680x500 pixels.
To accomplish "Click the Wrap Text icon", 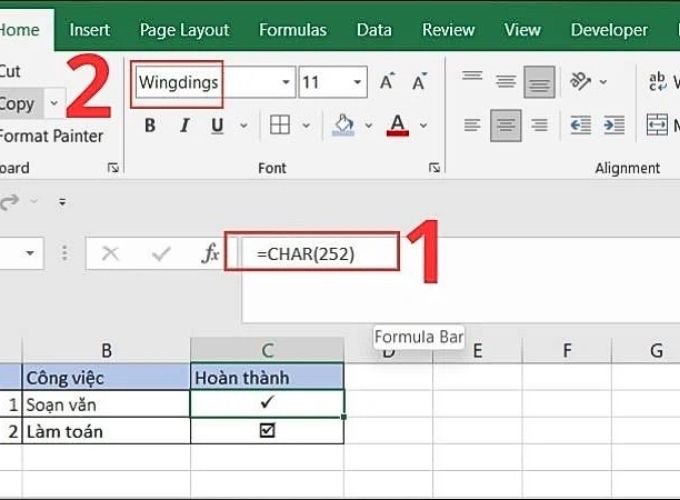I will [658, 81].
